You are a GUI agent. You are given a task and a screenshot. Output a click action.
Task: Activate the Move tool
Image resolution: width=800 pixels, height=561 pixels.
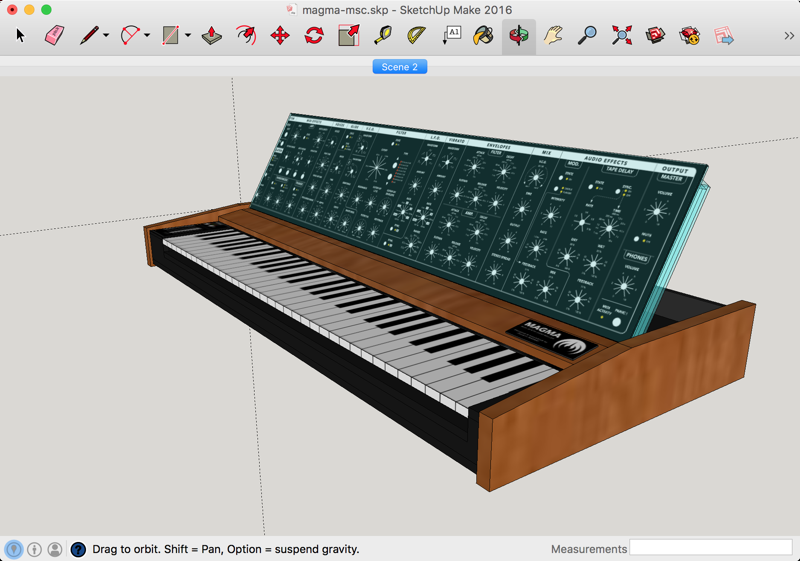280,36
